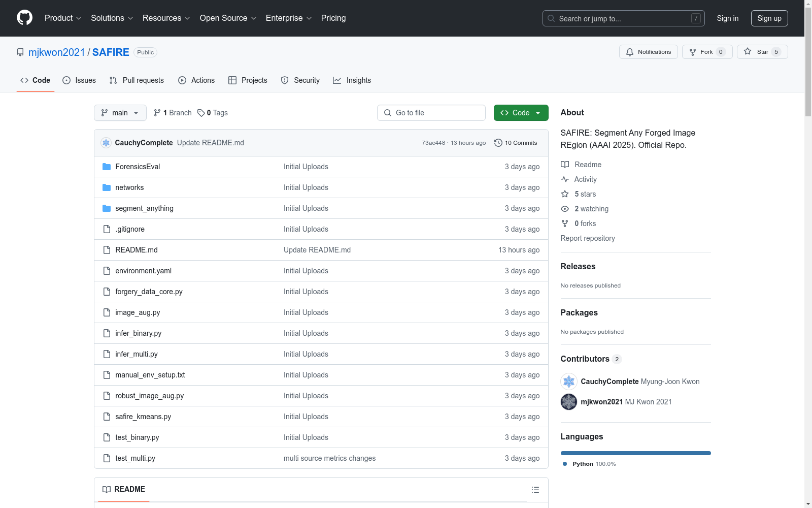Click the README.md file icon
This screenshot has width=812, height=508.
tap(107, 250)
